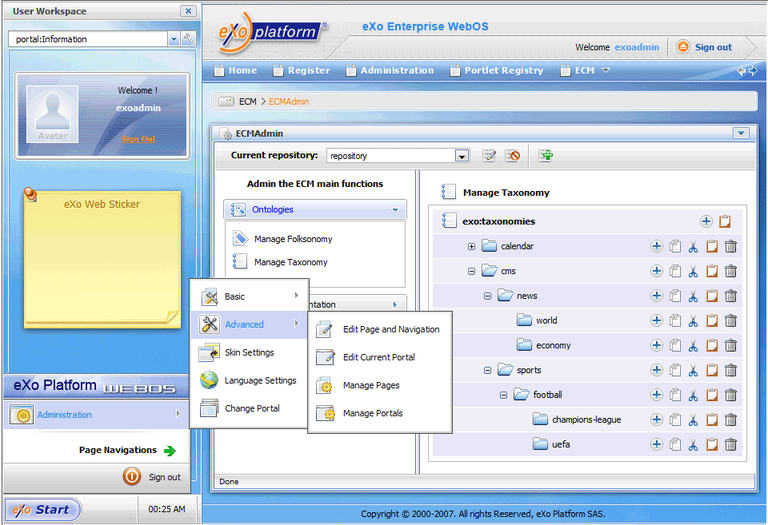Copy the football taxonomy
The image size is (768, 525).
(675, 395)
